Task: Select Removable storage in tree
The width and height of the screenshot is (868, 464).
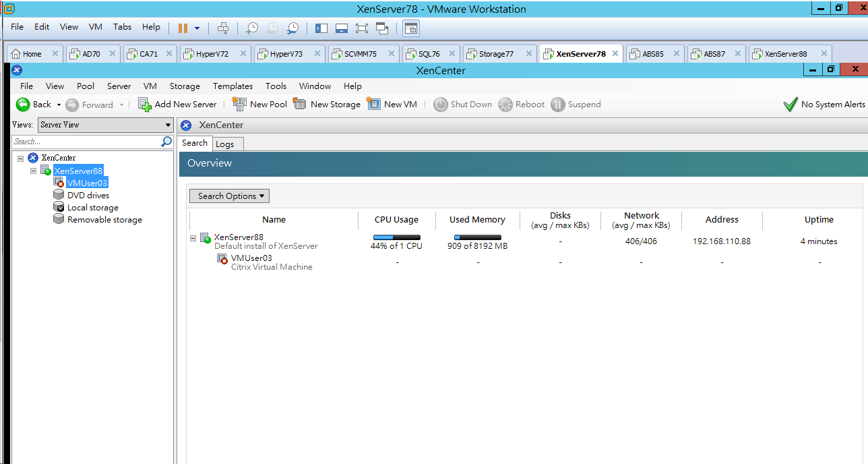Action: point(104,219)
